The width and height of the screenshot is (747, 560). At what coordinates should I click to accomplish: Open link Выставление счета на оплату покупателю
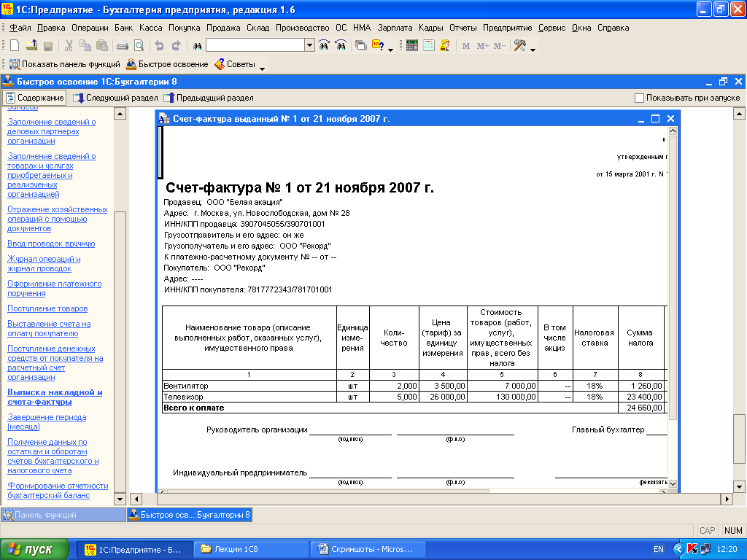pos(49,329)
